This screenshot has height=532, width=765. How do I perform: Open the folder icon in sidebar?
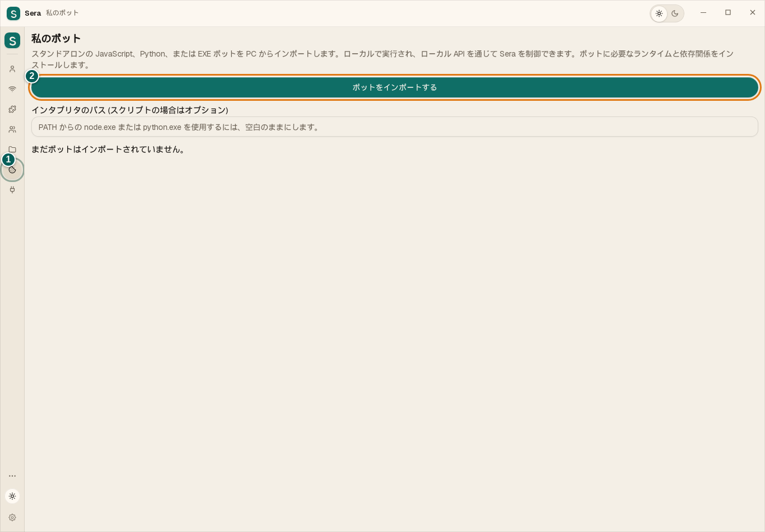(12, 150)
